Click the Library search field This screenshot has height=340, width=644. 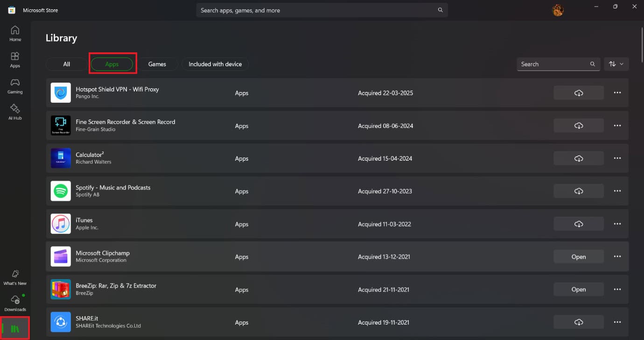[553, 64]
